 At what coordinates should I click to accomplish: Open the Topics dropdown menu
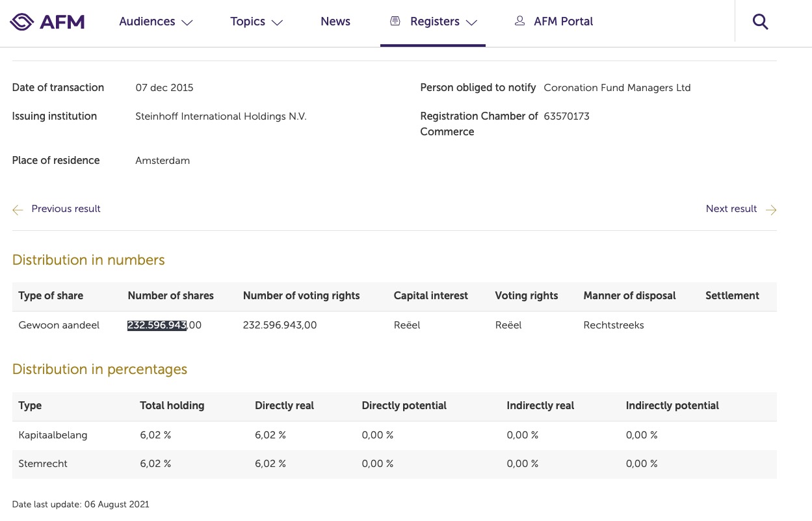coord(248,21)
